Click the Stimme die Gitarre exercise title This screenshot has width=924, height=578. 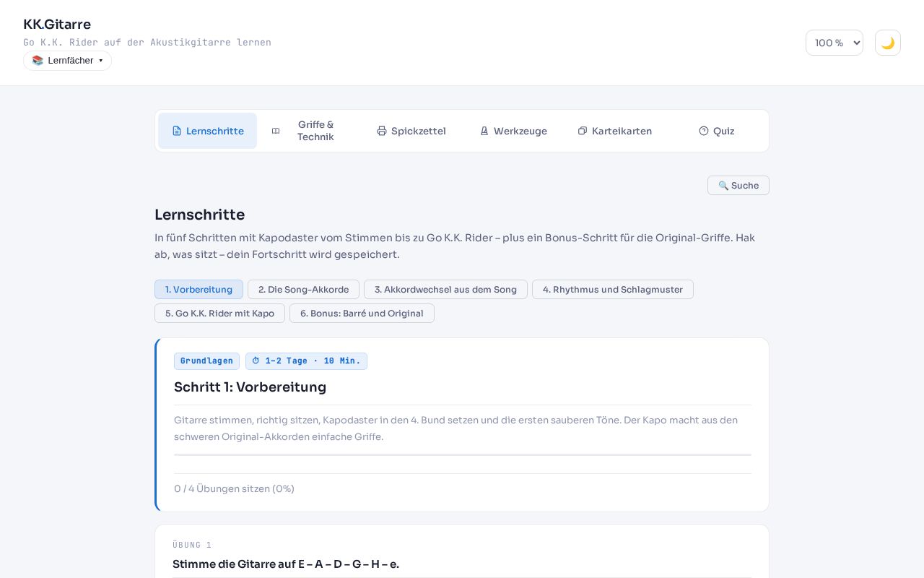286,564
